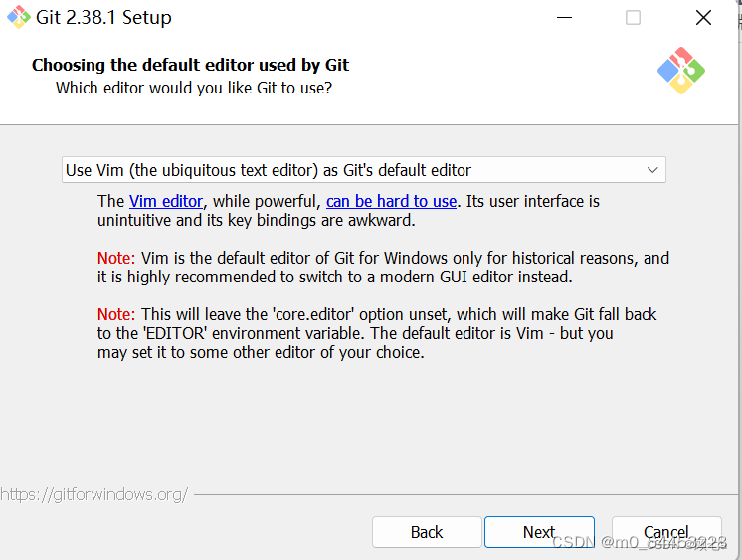This screenshot has width=742, height=560.
Task: Click the https://gitforwindows.org/ text
Action: (94, 494)
